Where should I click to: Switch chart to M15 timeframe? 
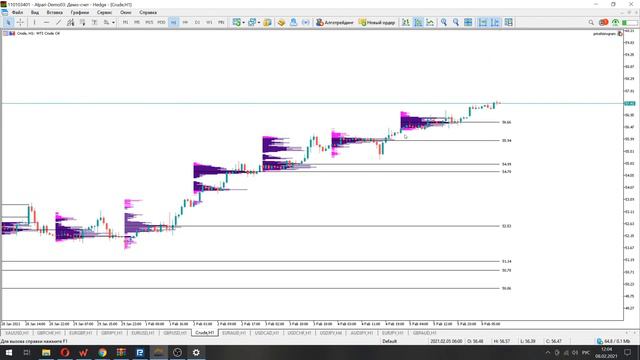coord(149,22)
